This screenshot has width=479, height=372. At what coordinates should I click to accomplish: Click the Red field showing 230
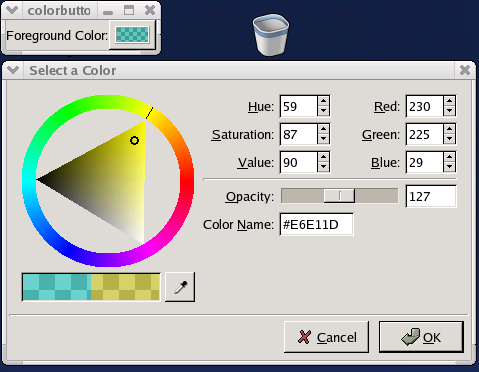425,106
